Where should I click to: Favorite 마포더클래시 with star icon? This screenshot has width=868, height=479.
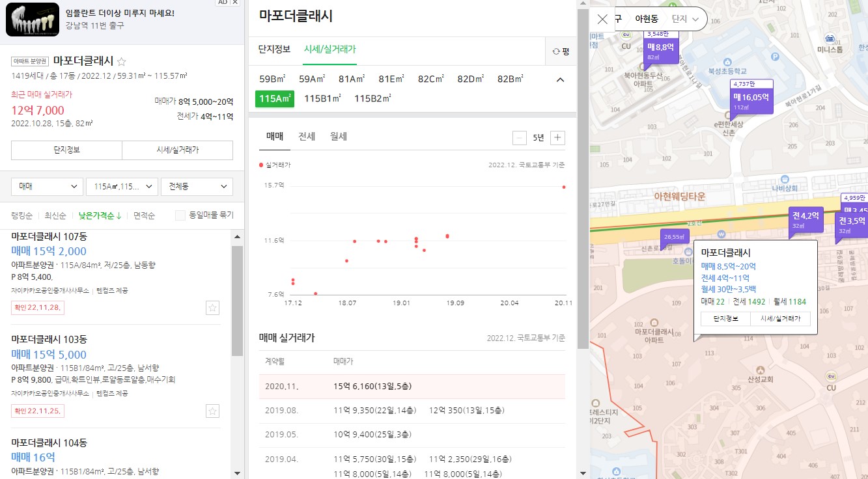[121, 62]
